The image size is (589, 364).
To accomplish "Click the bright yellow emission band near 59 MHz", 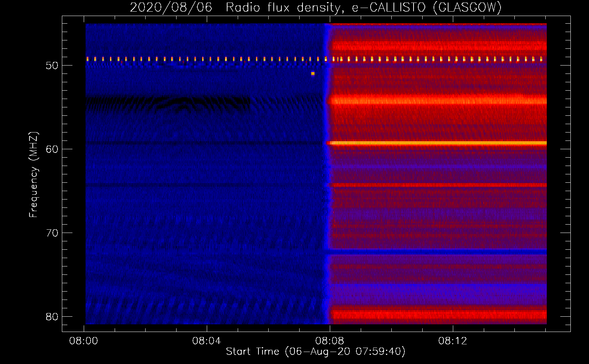I will coord(437,143).
